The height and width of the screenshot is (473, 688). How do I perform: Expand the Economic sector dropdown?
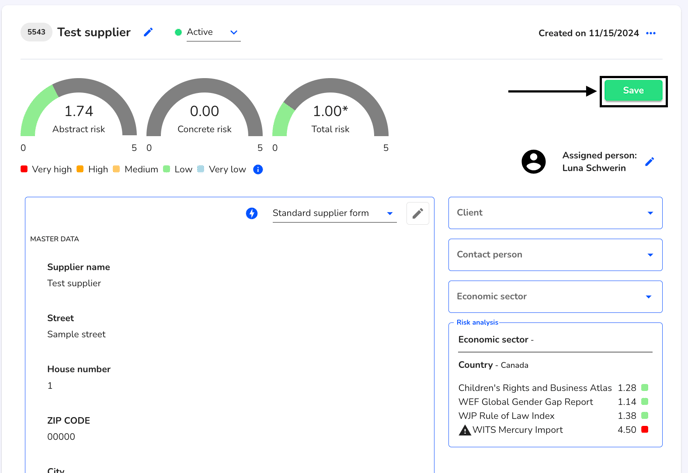coord(555,297)
